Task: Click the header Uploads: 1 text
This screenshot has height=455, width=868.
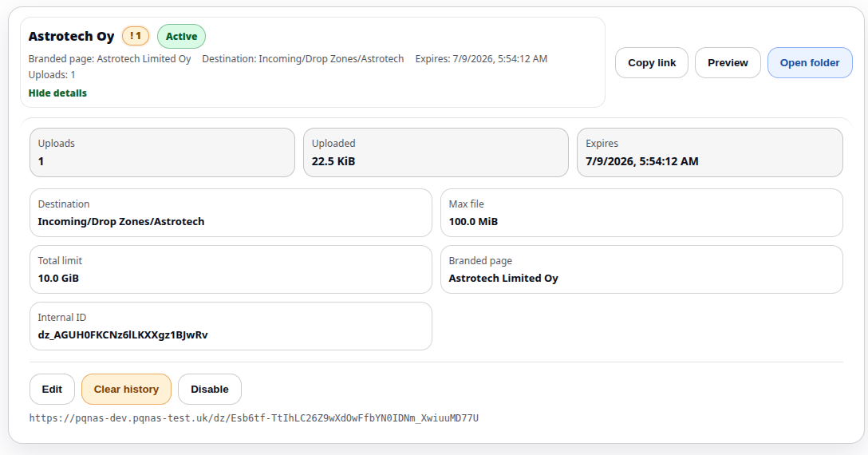Action: click(x=52, y=75)
